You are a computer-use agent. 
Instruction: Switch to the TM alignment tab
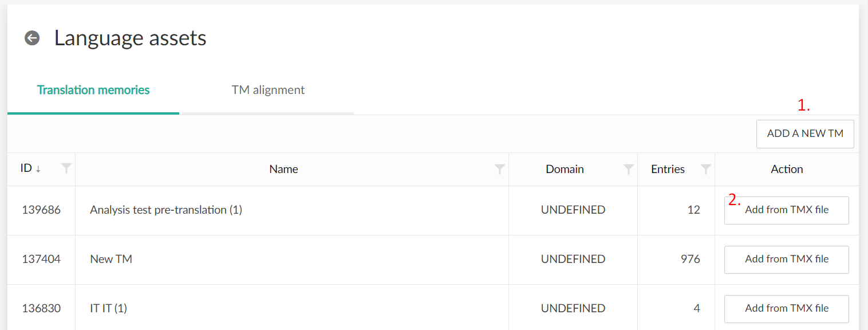coord(267,90)
